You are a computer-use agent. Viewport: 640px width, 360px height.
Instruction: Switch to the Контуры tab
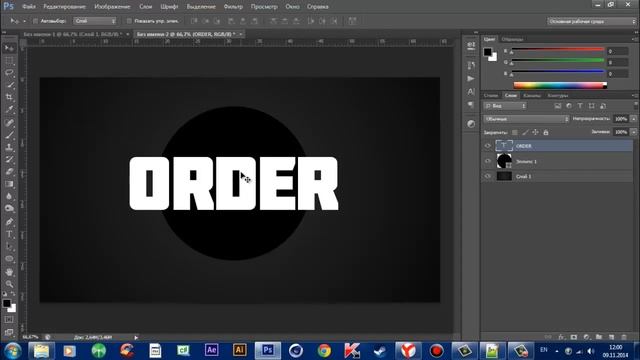pos(558,96)
